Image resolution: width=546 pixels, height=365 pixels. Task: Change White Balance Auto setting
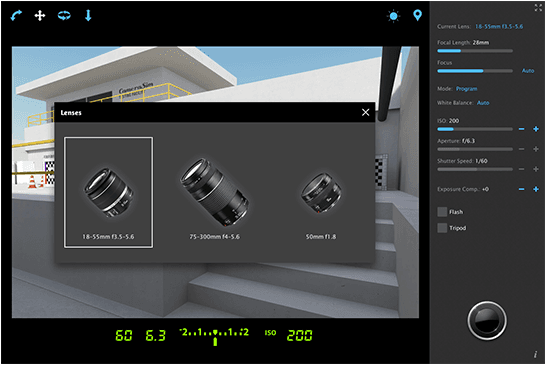pos(483,103)
